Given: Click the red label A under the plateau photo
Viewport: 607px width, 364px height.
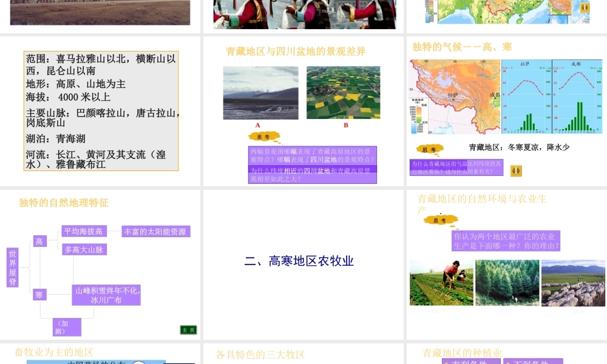Looking at the screenshot, I should [x=257, y=126].
